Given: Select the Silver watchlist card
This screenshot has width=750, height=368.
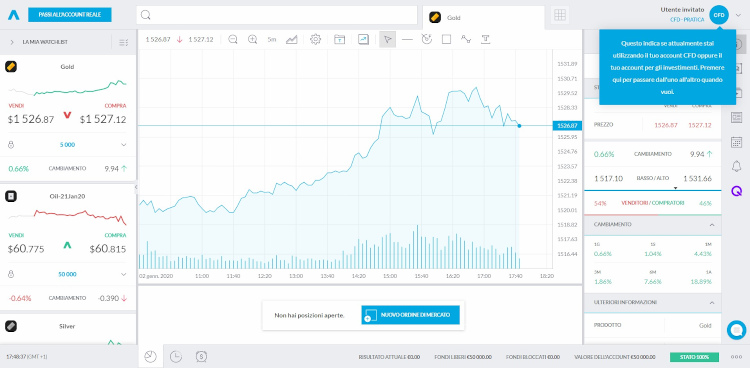Looking at the screenshot, I should [x=68, y=330].
